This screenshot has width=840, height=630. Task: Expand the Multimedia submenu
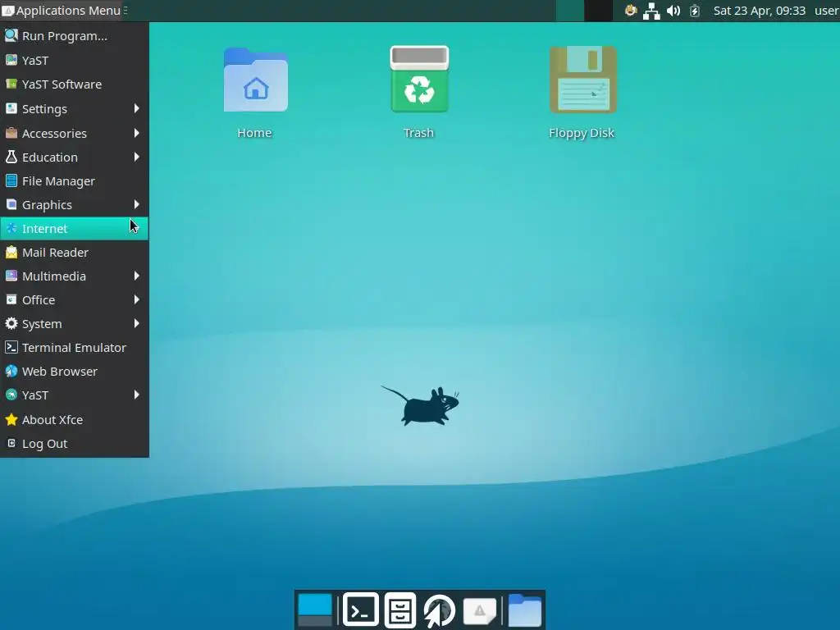click(75, 276)
